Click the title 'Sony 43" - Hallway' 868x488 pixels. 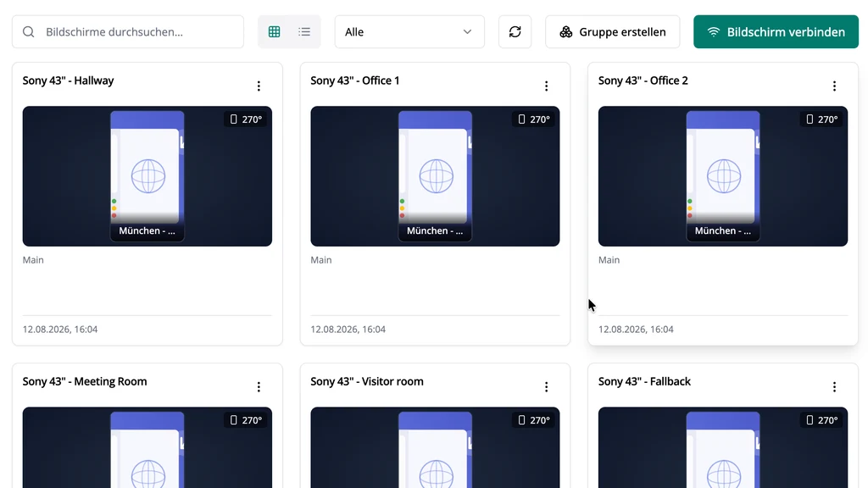click(x=68, y=80)
